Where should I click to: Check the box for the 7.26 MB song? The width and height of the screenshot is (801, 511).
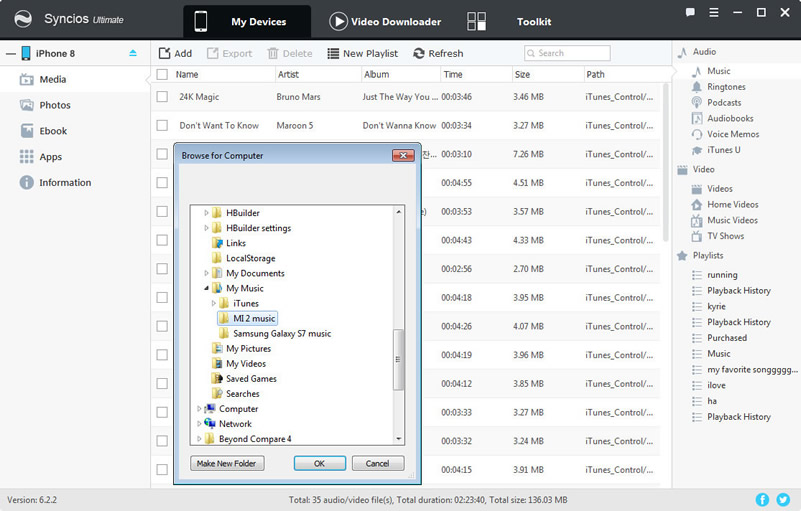(x=162, y=154)
